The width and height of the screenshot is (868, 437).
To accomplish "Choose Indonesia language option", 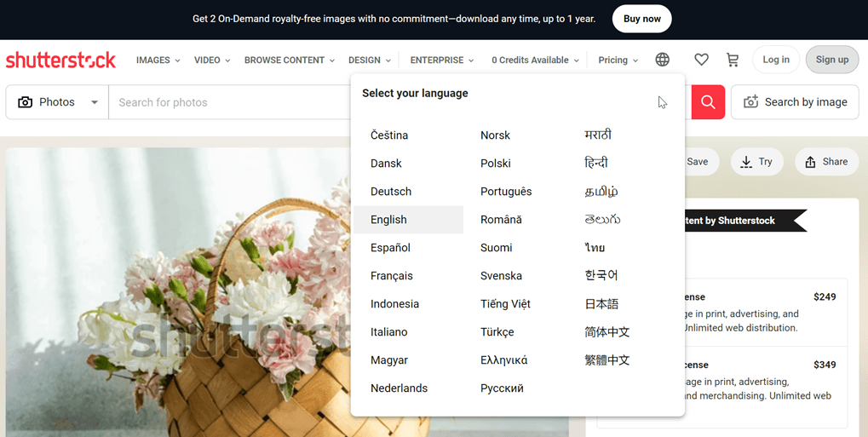I will [x=394, y=304].
